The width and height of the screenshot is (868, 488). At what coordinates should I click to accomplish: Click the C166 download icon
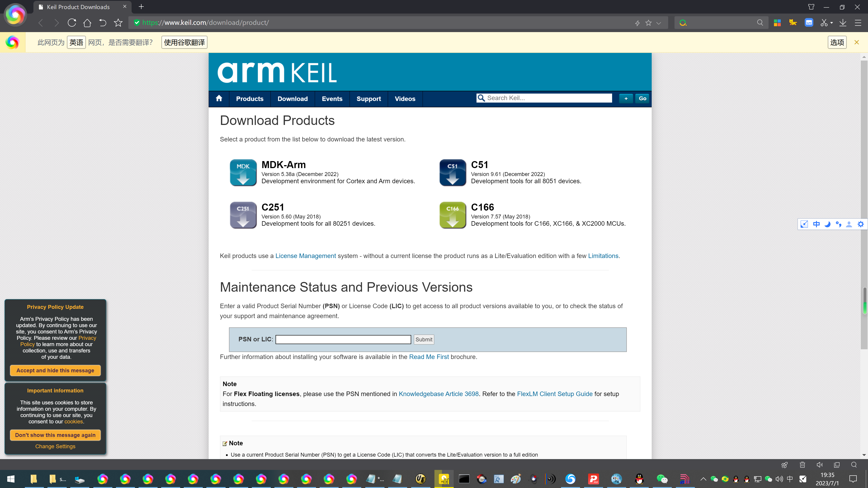point(453,215)
